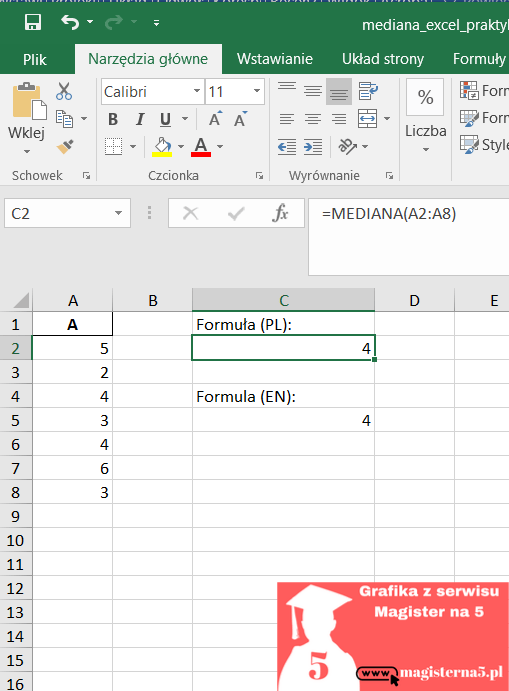The width and height of the screenshot is (509, 691).
Task: Click formula bar with =MEDIANA(A2:A8)
Action: (409, 237)
